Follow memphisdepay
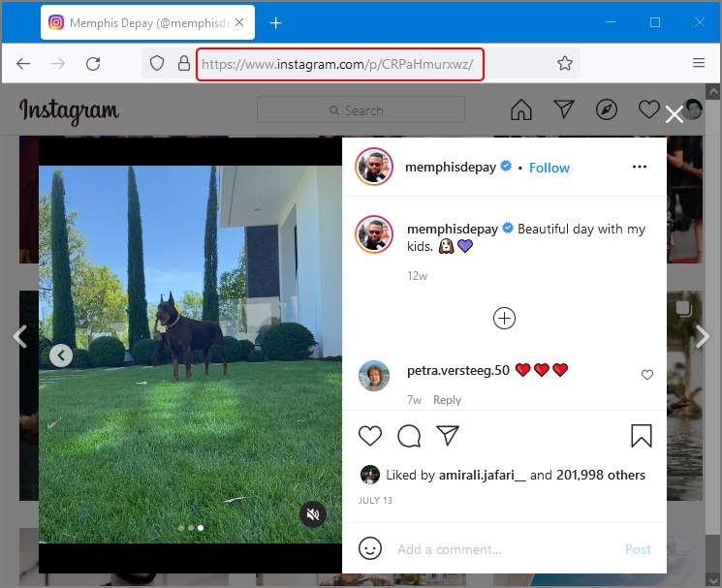This screenshot has width=722, height=588. [549, 168]
